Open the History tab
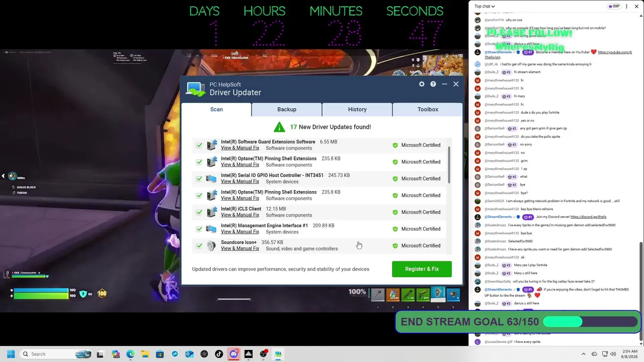Screen dimensions: 644x362 click(357, 109)
